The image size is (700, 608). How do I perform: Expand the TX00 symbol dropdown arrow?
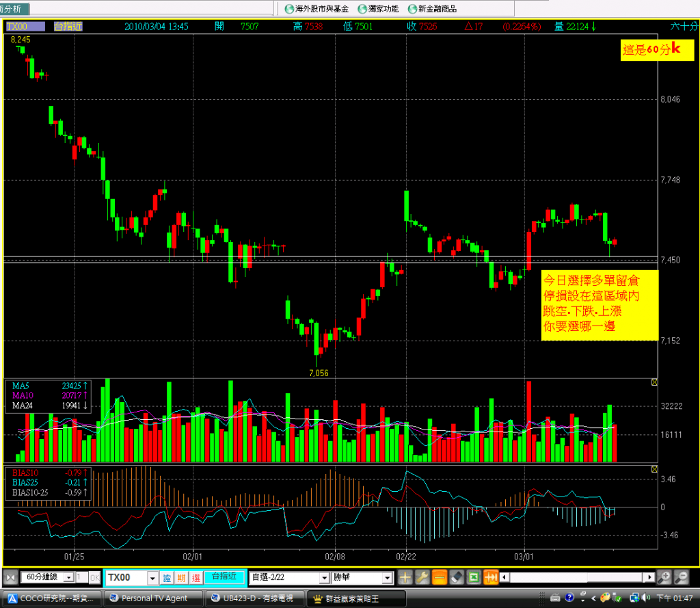click(152, 578)
